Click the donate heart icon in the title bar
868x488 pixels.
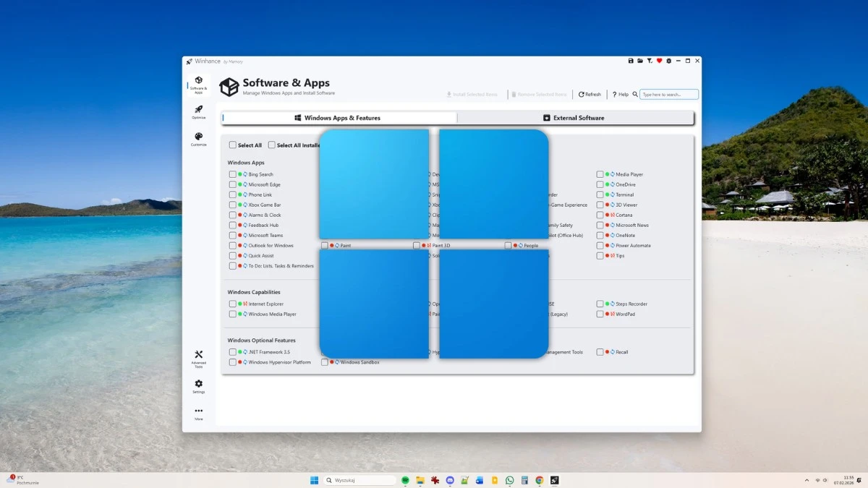(659, 61)
